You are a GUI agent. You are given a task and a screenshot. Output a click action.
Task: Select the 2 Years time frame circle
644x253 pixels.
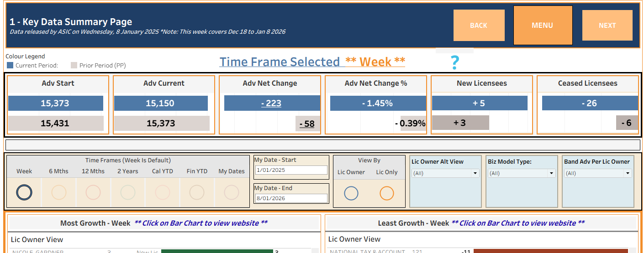(128, 193)
